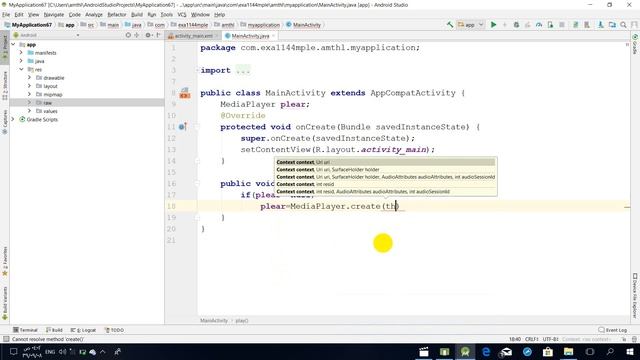Open the TODO tool window
The height and width of the screenshot is (360, 640).
[114, 330]
